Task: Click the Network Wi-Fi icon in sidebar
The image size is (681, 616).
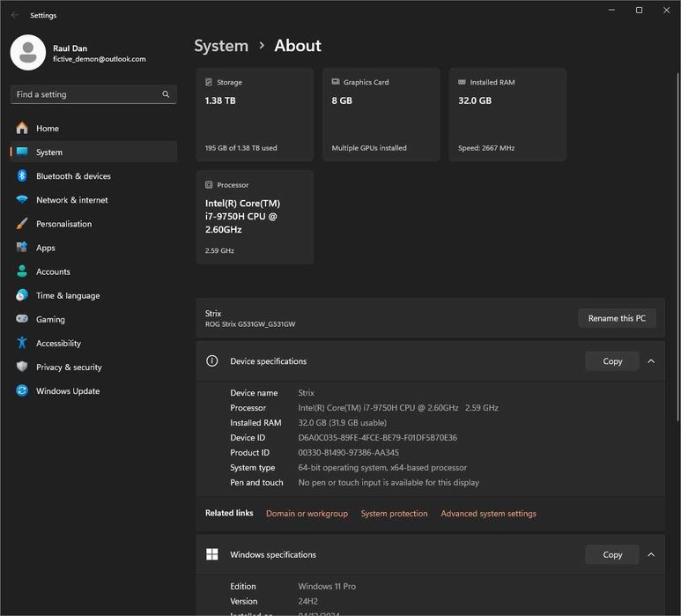Action: tap(22, 199)
